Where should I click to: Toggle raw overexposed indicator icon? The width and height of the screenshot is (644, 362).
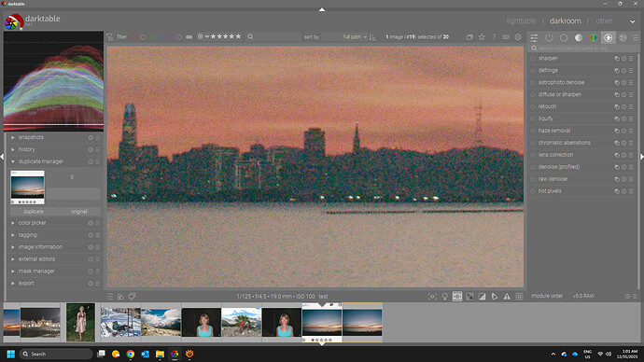click(x=469, y=297)
